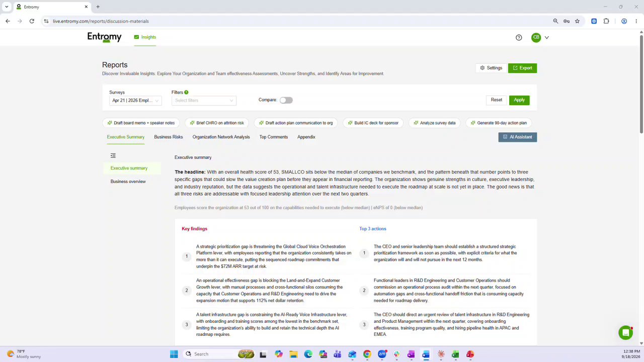Click the Entromy logo
This screenshot has width=644, height=362.
click(104, 37)
